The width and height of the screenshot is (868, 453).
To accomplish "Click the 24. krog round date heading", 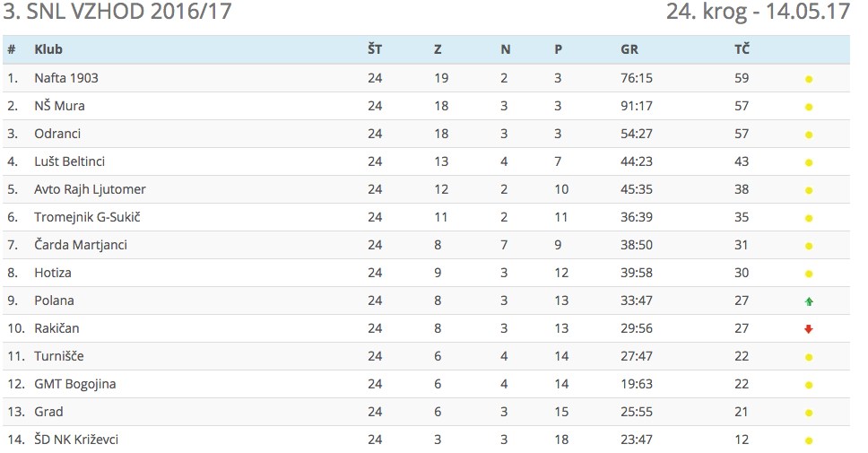I will pyautogui.click(x=758, y=13).
